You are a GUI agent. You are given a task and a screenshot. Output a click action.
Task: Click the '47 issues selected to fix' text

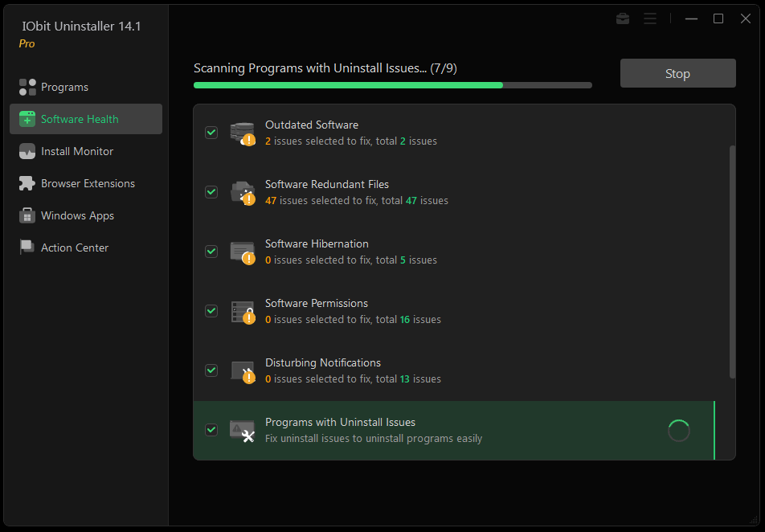click(321, 201)
